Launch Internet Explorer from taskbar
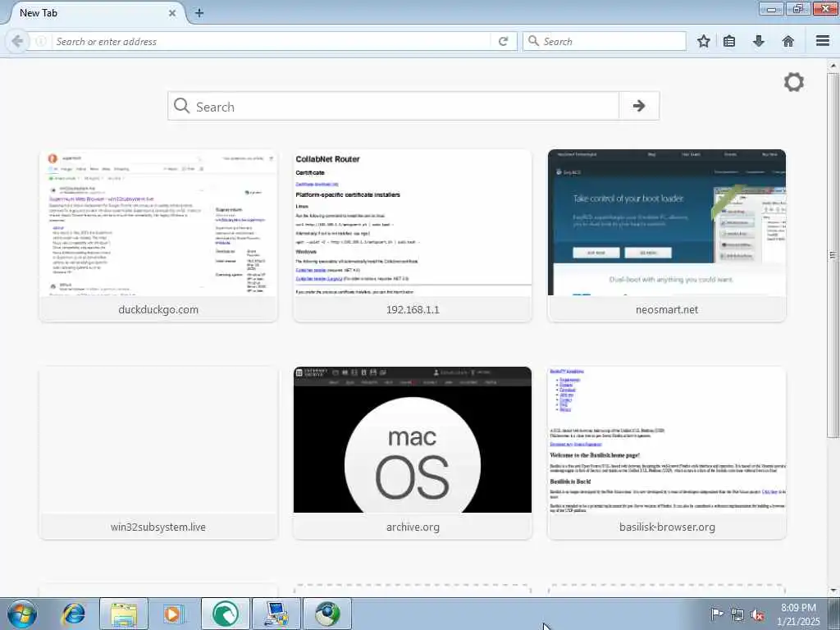This screenshot has height=630, width=840. coord(73,614)
